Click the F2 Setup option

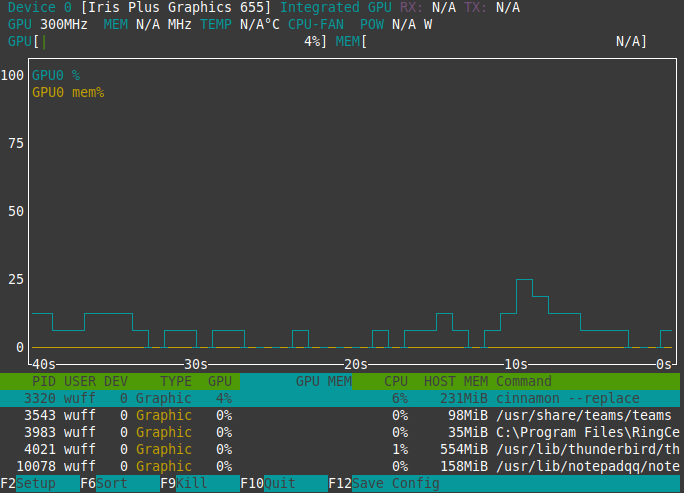pyautogui.click(x=28, y=484)
